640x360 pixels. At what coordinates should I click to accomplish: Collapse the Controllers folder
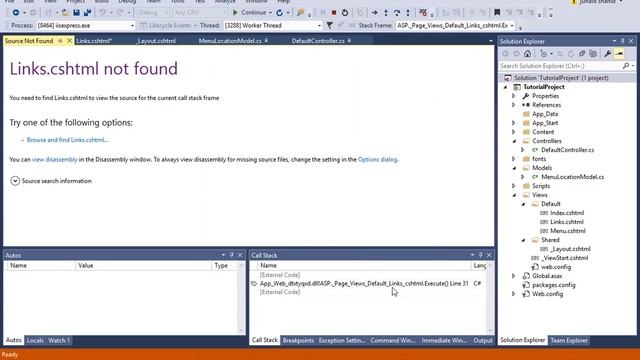tap(514, 141)
